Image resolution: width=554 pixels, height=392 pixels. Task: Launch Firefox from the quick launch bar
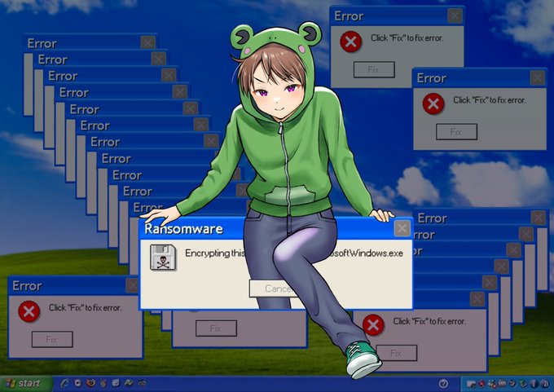point(90,383)
